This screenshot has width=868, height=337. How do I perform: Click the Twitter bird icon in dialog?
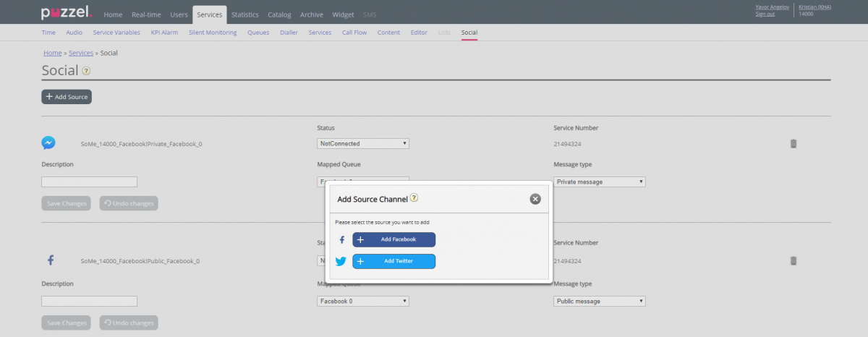point(341,261)
